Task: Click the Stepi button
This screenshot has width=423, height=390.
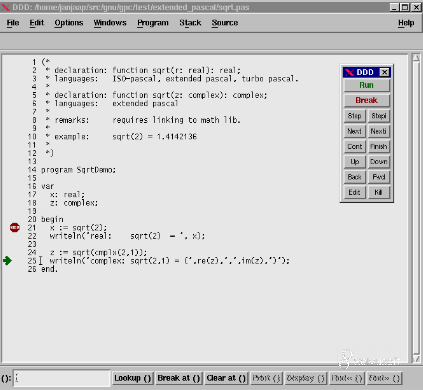Action: (379, 116)
